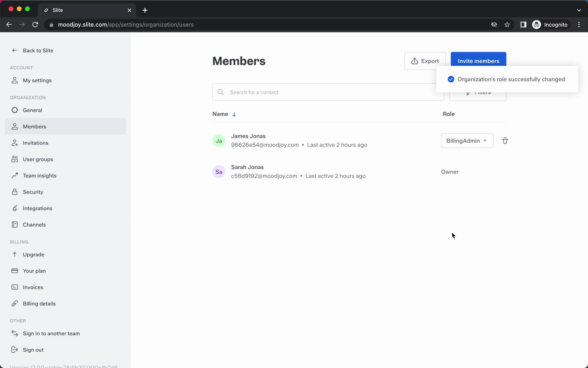Click the Team insights sidebar icon
The height and width of the screenshot is (368, 588).
(15, 175)
